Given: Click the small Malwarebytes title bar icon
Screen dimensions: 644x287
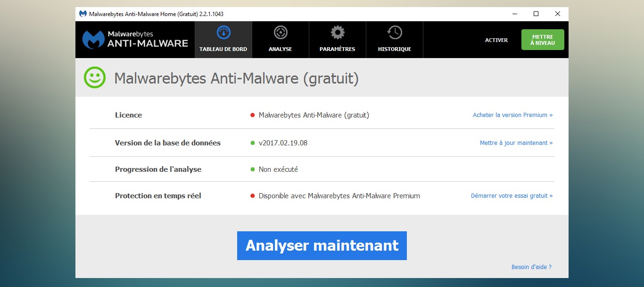Looking at the screenshot, I should point(83,14).
